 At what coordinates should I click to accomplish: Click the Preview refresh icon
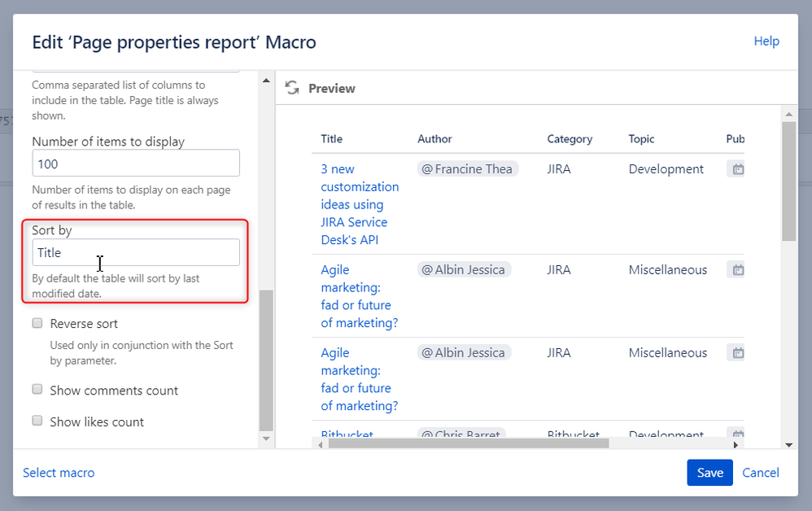(x=292, y=88)
